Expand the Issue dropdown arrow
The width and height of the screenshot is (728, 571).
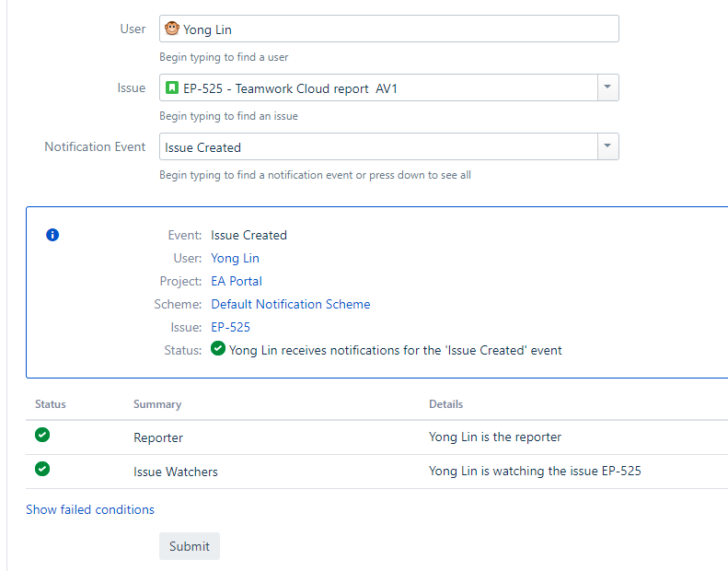[607, 87]
